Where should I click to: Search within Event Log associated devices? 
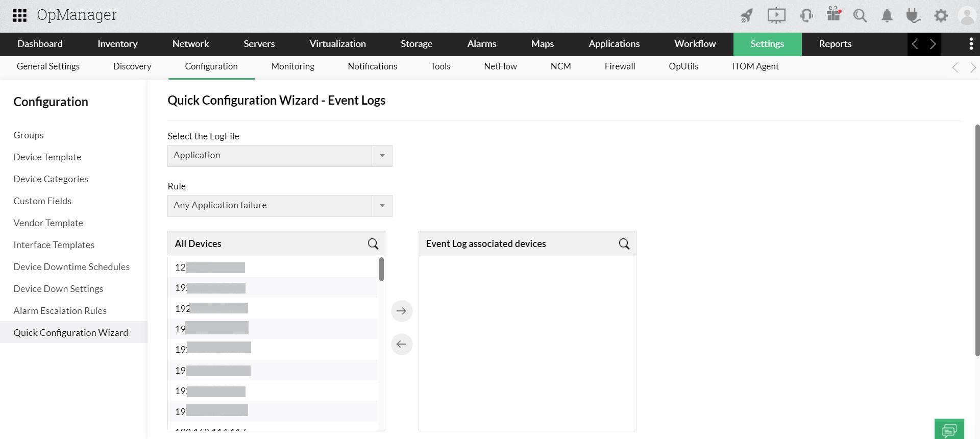coord(624,244)
